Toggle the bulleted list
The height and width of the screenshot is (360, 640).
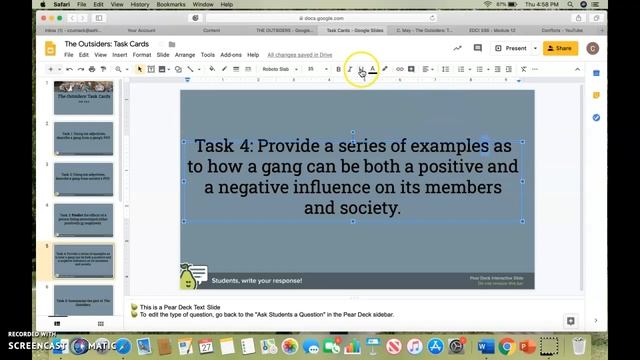click(480, 69)
